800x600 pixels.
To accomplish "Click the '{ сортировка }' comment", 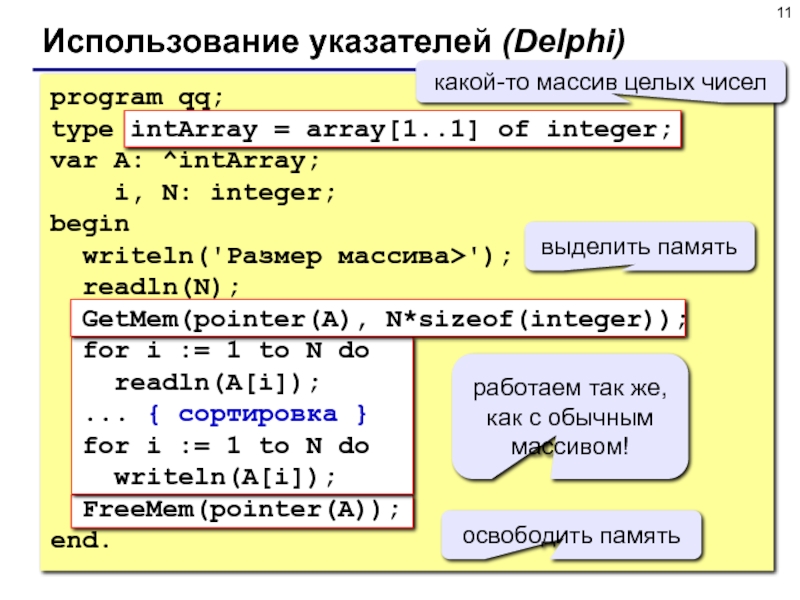I will [x=257, y=414].
